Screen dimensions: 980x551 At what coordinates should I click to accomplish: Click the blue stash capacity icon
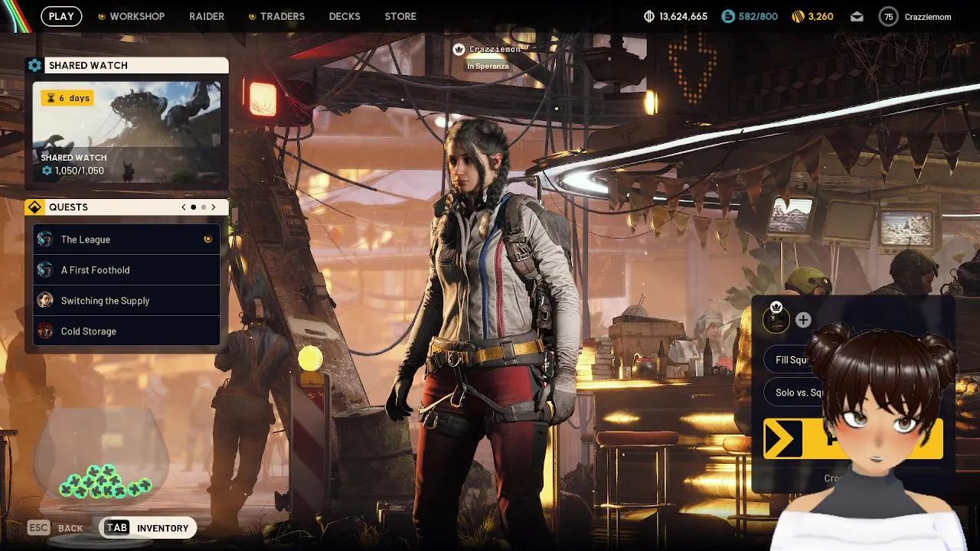pyautogui.click(x=728, y=16)
